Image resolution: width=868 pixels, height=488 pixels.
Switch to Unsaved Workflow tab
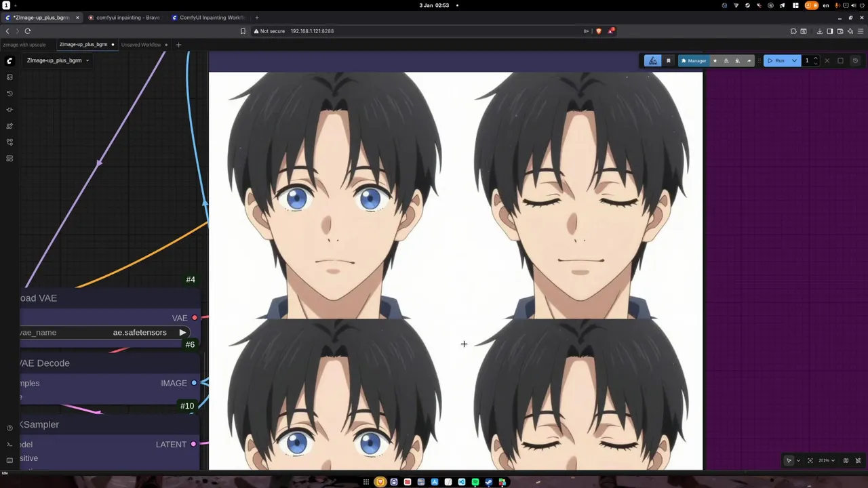coord(141,45)
